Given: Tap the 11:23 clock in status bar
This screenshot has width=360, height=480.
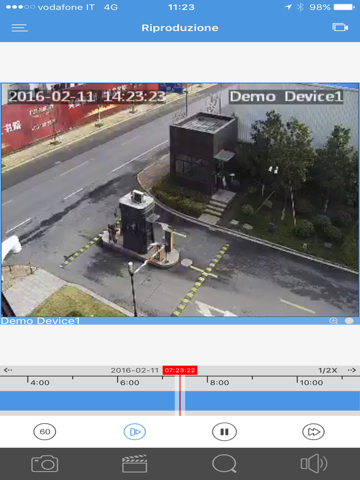Looking at the screenshot, I should (x=181, y=7).
